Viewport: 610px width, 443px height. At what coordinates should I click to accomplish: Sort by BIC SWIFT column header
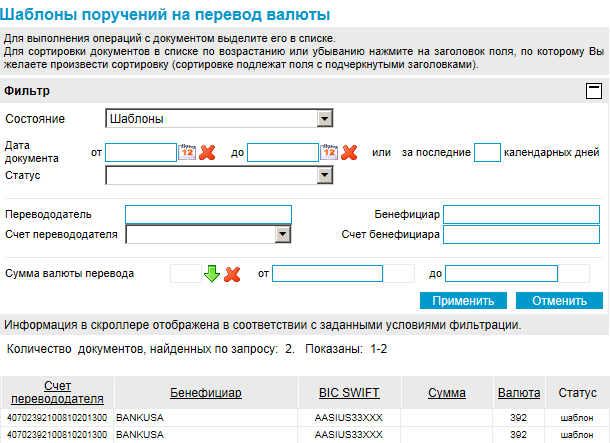349,393
